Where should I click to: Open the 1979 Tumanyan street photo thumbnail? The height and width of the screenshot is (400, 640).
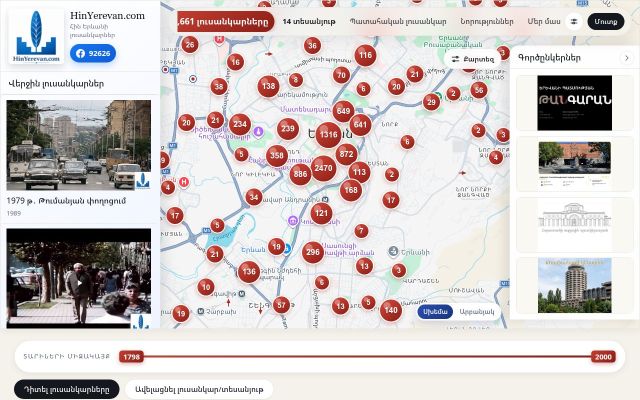point(78,145)
